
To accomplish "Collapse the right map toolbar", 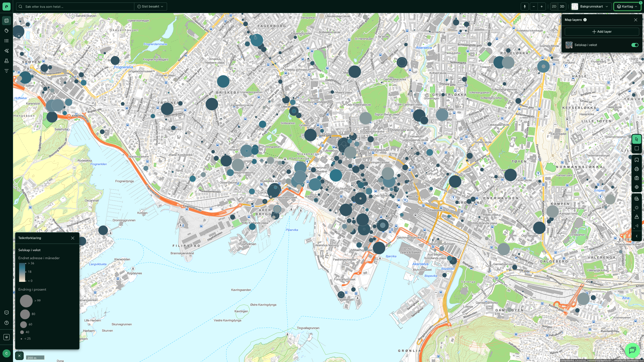I will tap(637, 236).
